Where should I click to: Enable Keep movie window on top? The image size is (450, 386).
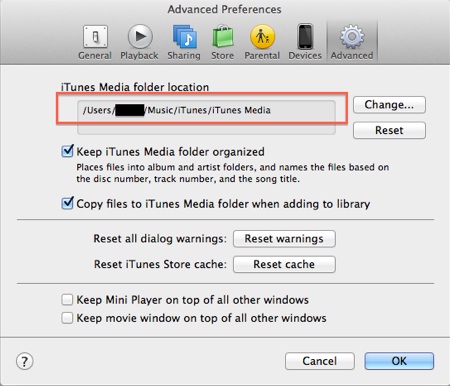click(x=67, y=318)
